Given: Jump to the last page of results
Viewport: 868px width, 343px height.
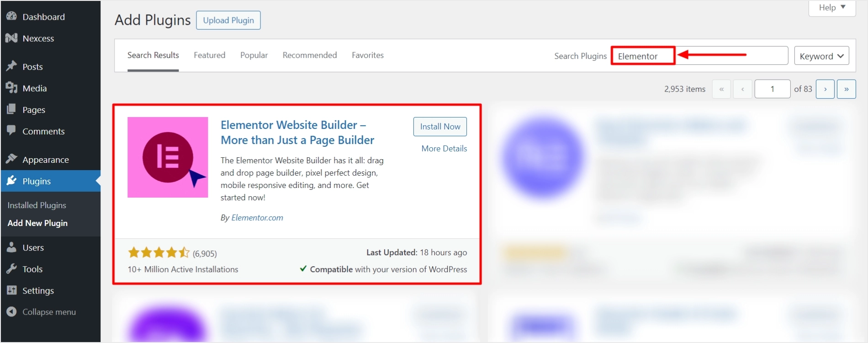Looking at the screenshot, I should [x=847, y=89].
